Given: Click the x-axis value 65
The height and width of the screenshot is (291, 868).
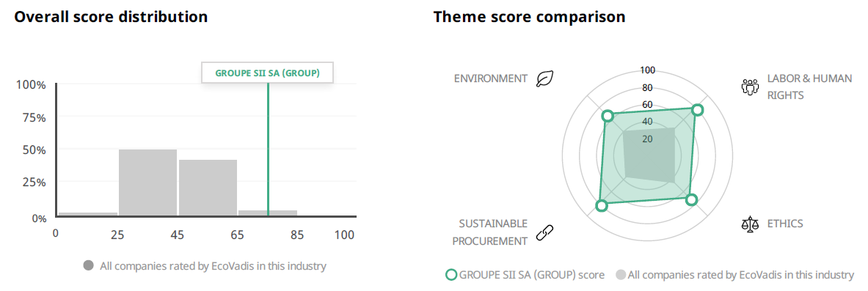Looking at the screenshot, I should [x=237, y=235].
